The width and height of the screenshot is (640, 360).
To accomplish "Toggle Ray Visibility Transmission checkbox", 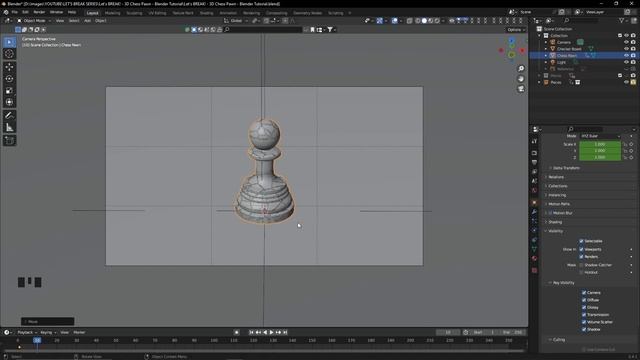I will tap(584, 315).
